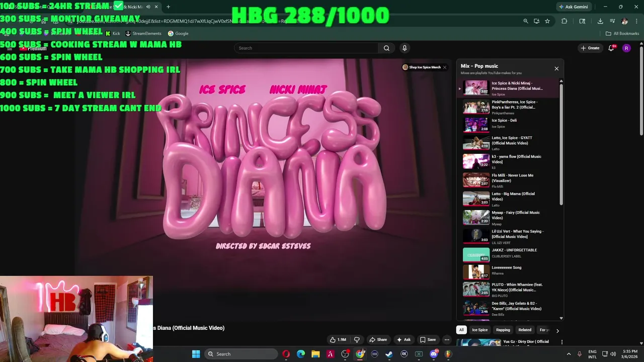Open Opera from the taskbar
644x362 pixels.
286,354
